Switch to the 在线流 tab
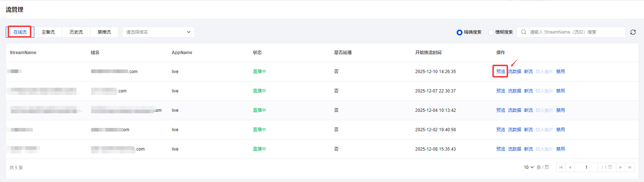This screenshot has width=644, height=182. (20, 32)
